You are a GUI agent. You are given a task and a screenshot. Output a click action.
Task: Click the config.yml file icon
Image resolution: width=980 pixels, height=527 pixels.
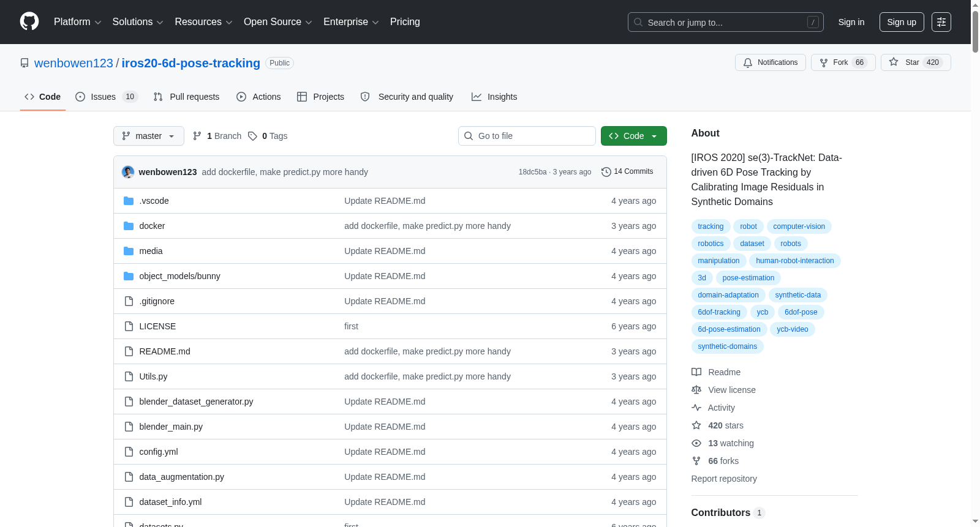(129, 452)
